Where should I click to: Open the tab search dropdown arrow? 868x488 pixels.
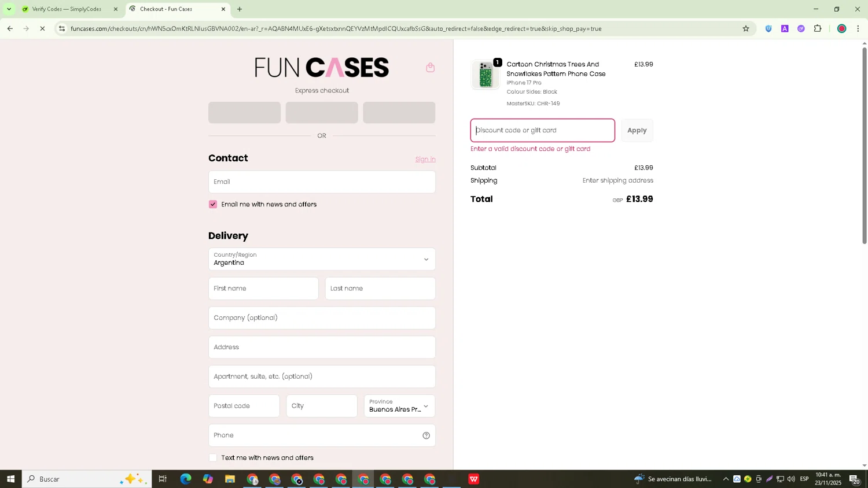point(9,9)
